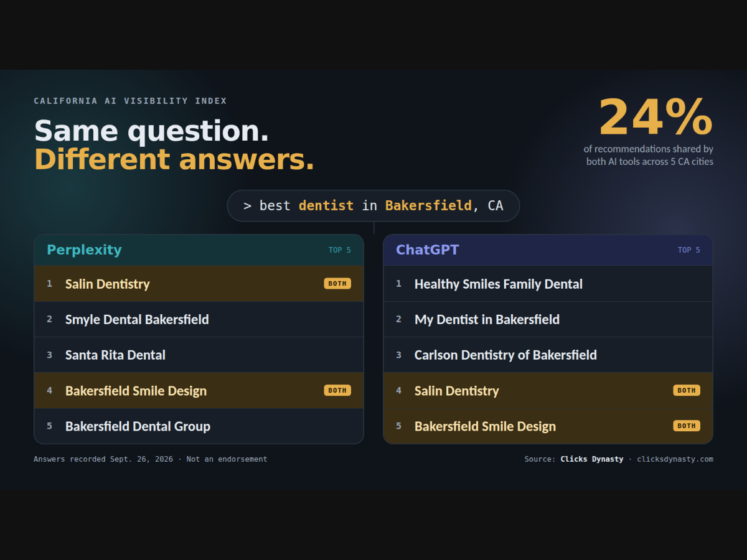Select Smyle Dental Bakersfield row
Image resolution: width=747 pixels, height=560 pixels.
click(x=199, y=319)
